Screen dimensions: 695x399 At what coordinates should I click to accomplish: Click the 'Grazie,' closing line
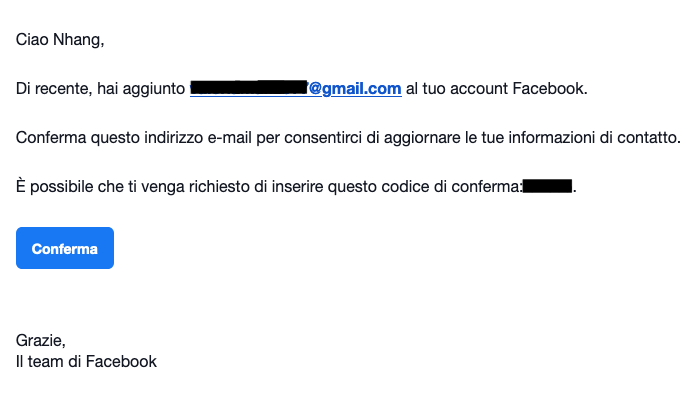(41, 340)
